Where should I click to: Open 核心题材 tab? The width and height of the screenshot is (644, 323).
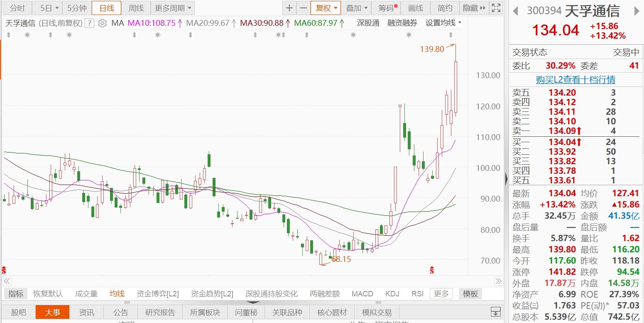coord(332,312)
